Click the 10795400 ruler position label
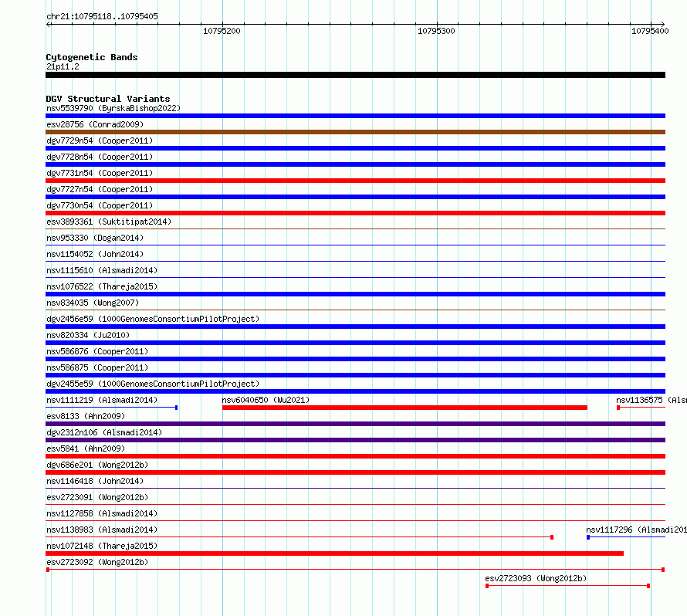687x616 pixels. (650, 31)
